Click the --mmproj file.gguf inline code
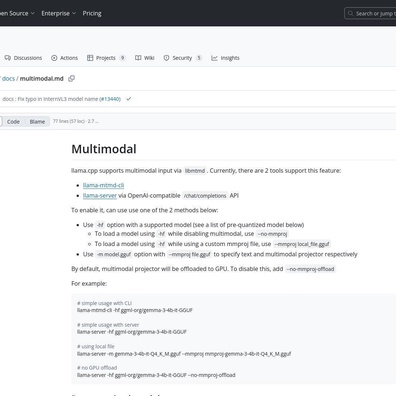Viewport: 396px width, 396px height. click(x=189, y=254)
